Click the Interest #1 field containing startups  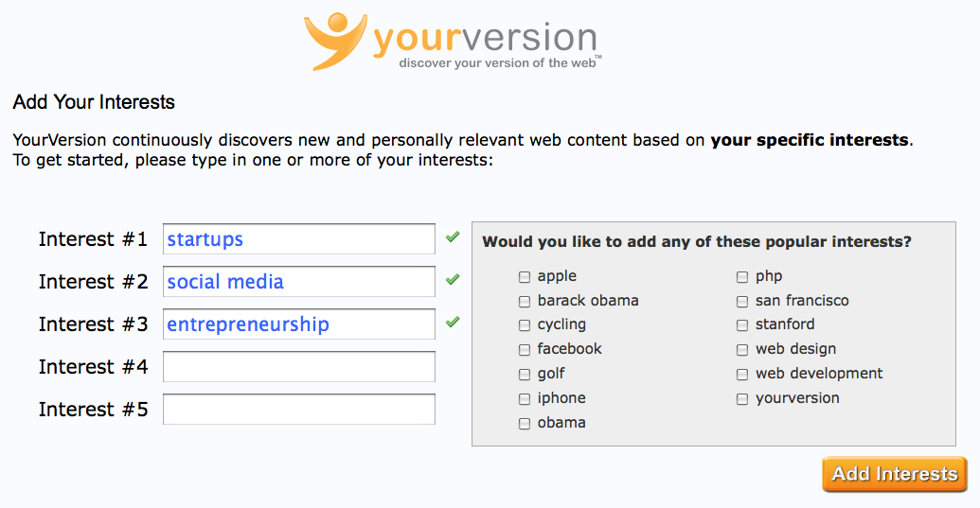299,239
